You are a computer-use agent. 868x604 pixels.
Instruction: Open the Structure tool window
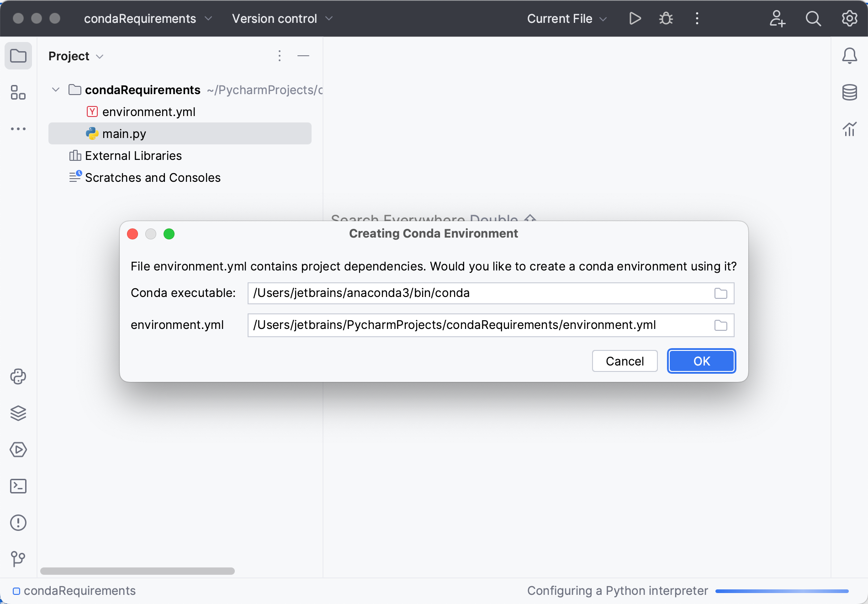(x=18, y=93)
